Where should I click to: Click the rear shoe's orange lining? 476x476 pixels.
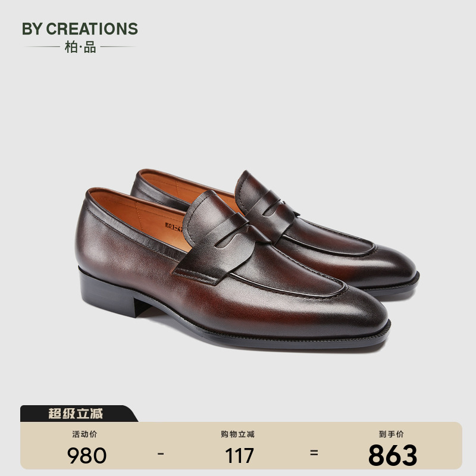(185, 187)
